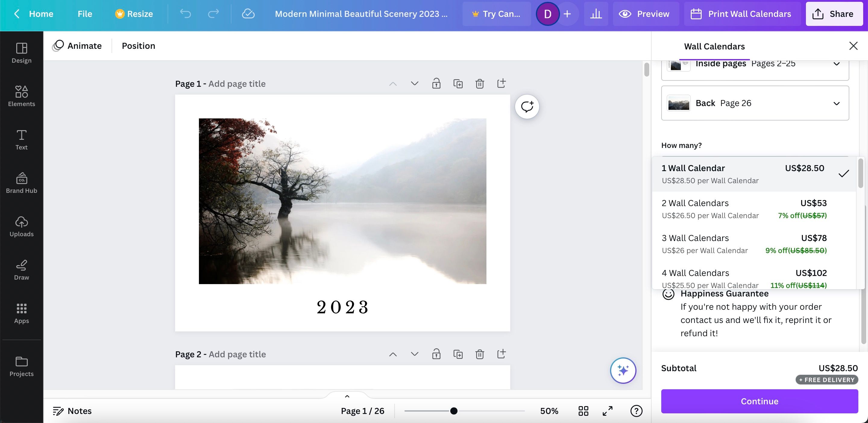Move Page 1 down with chevron arrow
The width and height of the screenshot is (868, 423).
[414, 83]
